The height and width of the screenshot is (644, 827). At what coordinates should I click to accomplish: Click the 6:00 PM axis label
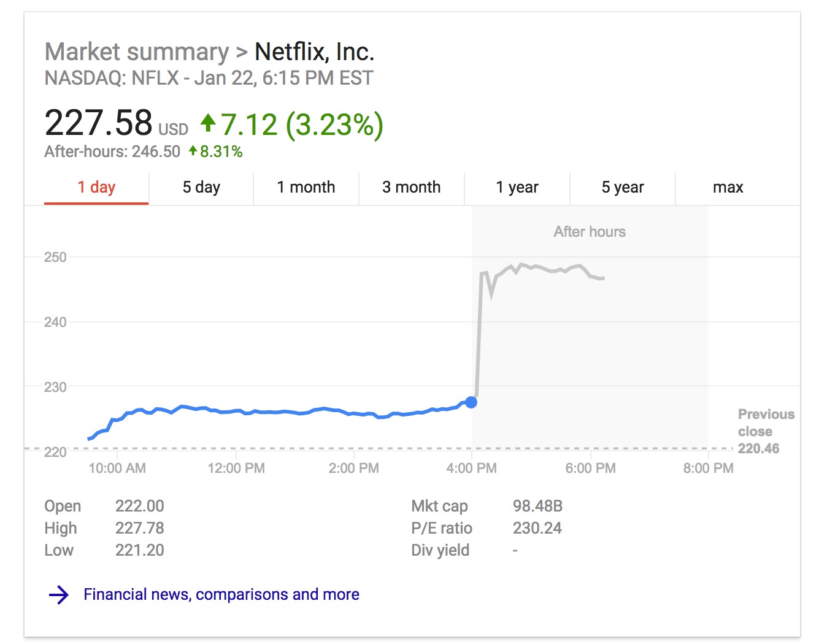pos(590,469)
